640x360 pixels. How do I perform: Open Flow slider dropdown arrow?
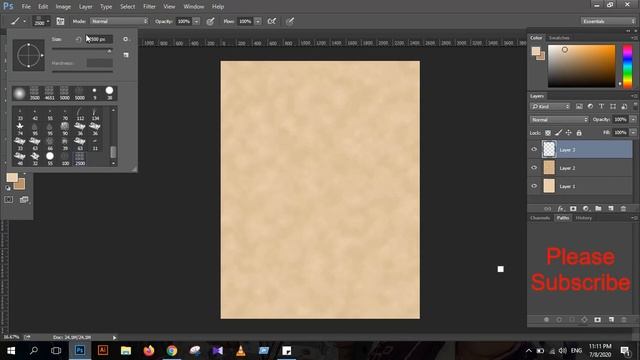(258, 21)
